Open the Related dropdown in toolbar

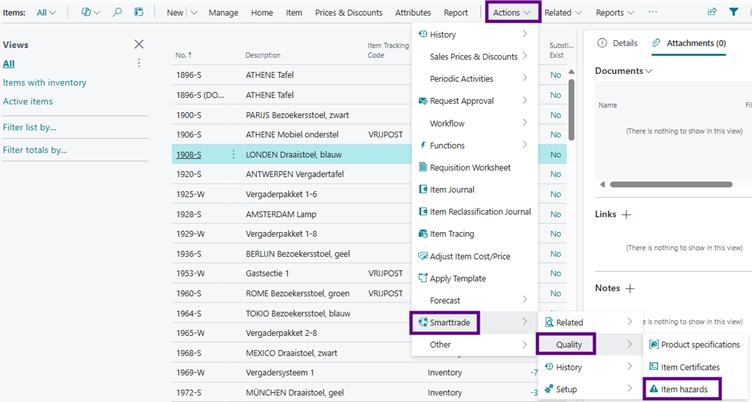pyautogui.click(x=563, y=12)
